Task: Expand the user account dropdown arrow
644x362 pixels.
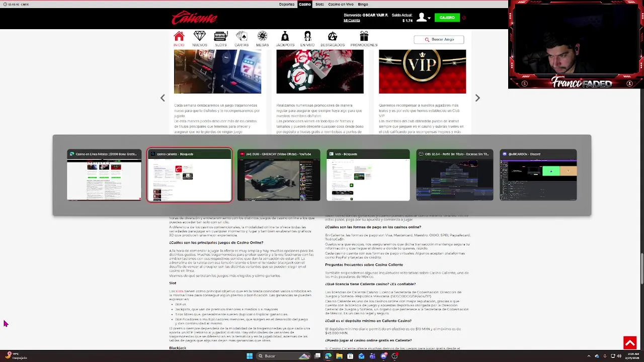Action: tap(429, 18)
